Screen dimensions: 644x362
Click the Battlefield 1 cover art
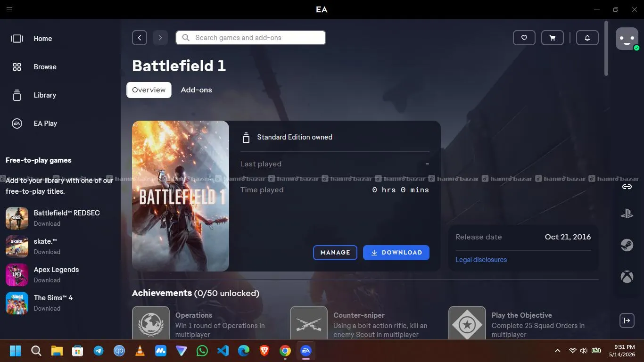(181, 196)
